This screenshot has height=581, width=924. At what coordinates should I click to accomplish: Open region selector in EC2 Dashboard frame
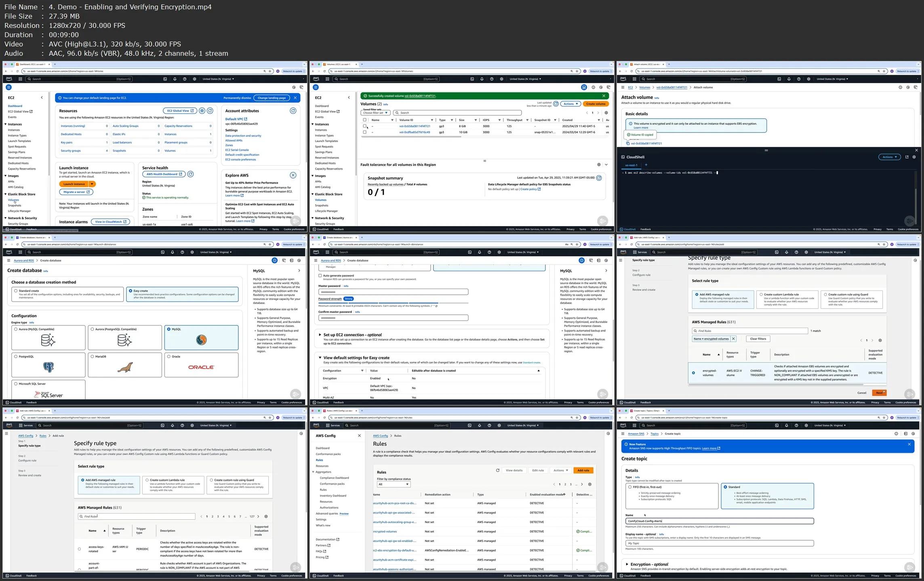[218, 79]
